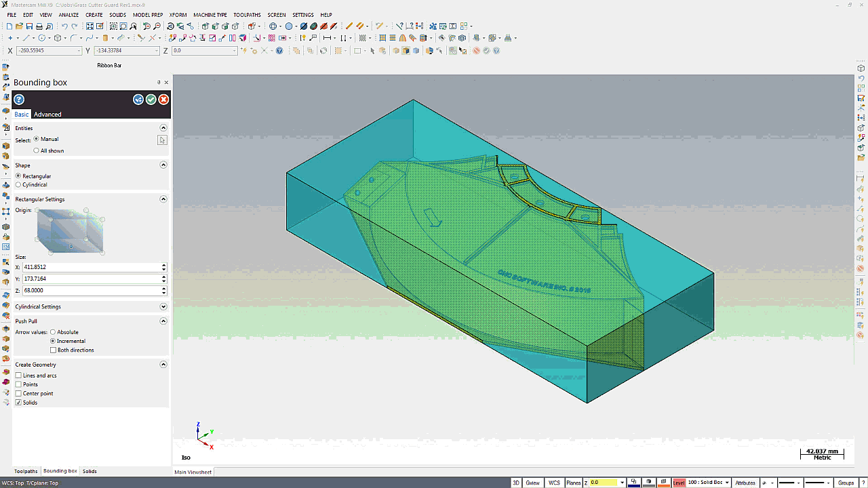Click the green OK checkmark in Bounding box panel
The height and width of the screenshot is (488, 868).
151,100
